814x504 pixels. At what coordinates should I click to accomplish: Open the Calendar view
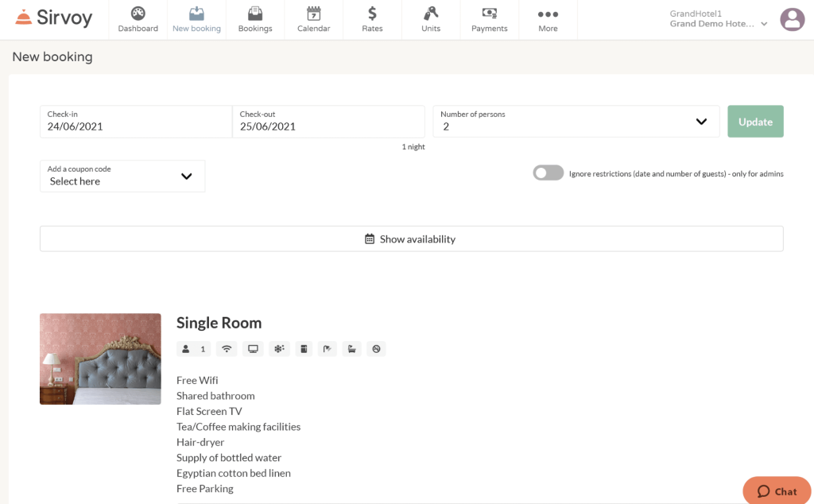pos(313,20)
